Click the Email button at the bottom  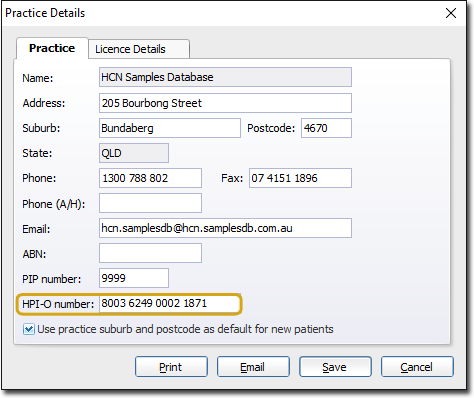point(253,367)
